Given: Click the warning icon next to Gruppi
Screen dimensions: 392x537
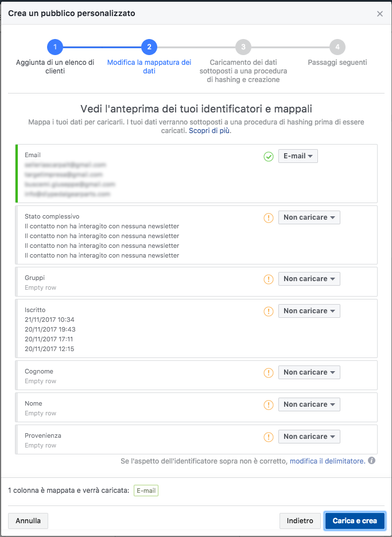Looking at the screenshot, I should tap(268, 279).
